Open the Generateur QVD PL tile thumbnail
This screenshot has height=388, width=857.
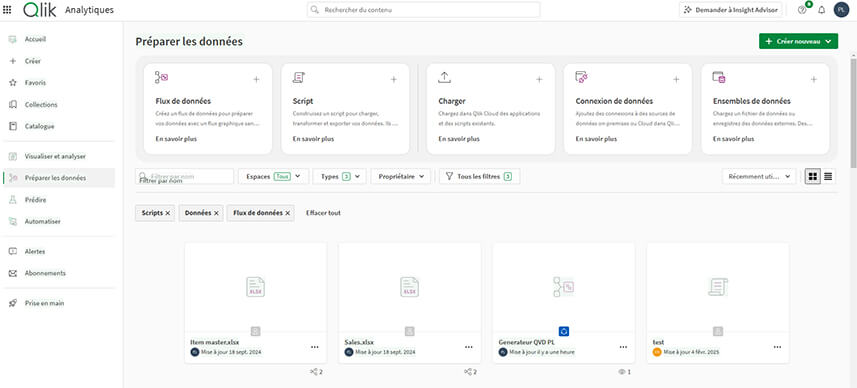(564, 287)
